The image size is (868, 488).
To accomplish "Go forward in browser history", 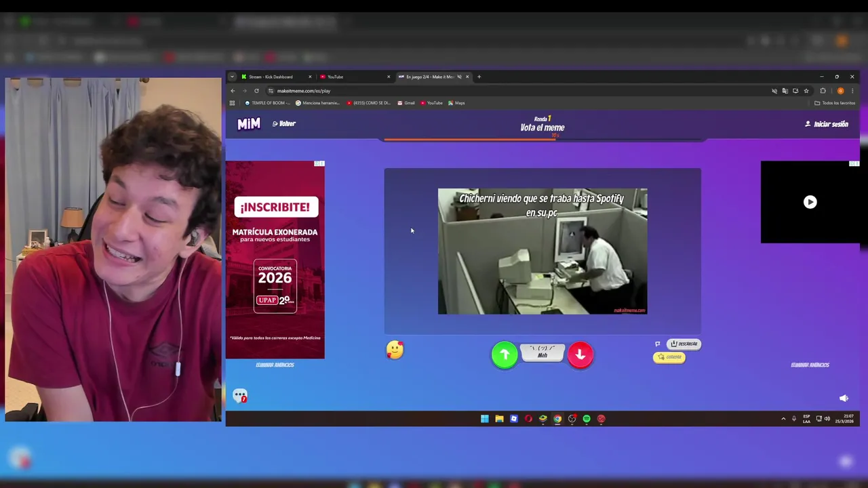I will (x=244, y=91).
